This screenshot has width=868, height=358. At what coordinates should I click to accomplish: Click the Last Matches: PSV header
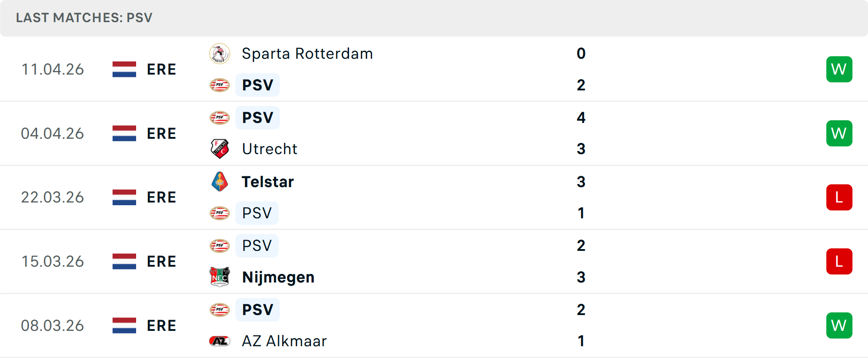(84, 18)
